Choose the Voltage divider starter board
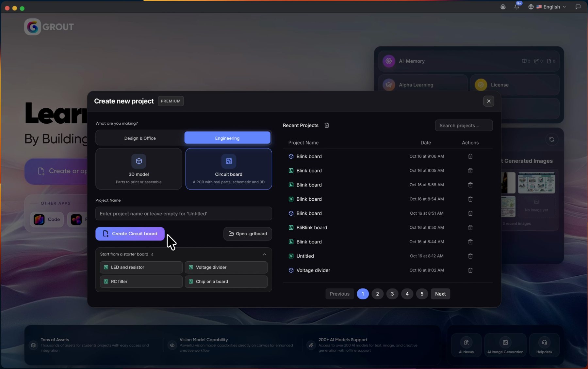 pyautogui.click(x=226, y=267)
